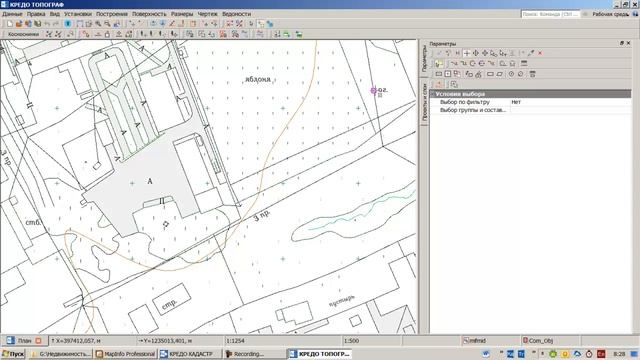640x360 pixels.
Task: Close the Параметры panel
Action: click(x=629, y=43)
